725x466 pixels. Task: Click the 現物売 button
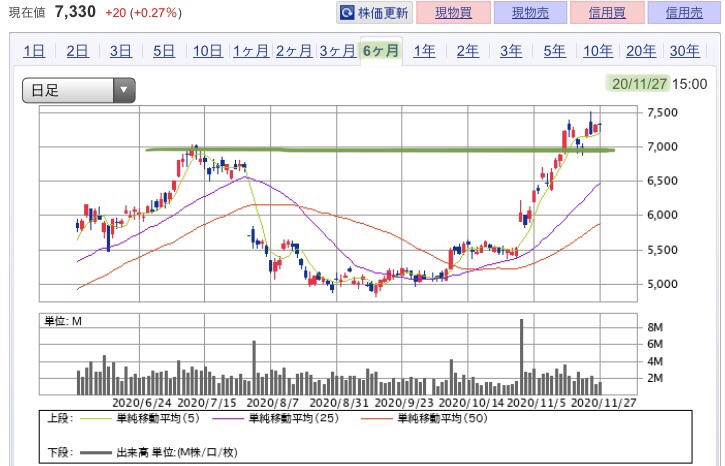[530, 12]
